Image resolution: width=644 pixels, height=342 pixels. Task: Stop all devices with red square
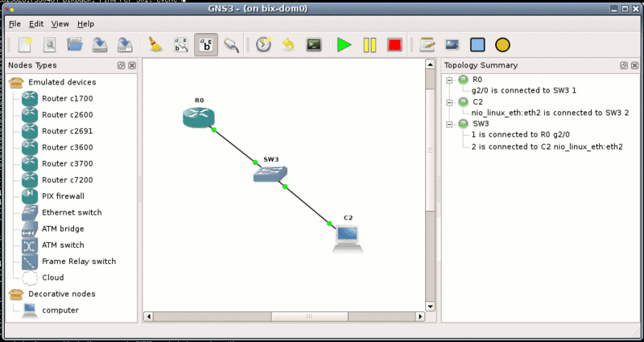tap(394, 45)
